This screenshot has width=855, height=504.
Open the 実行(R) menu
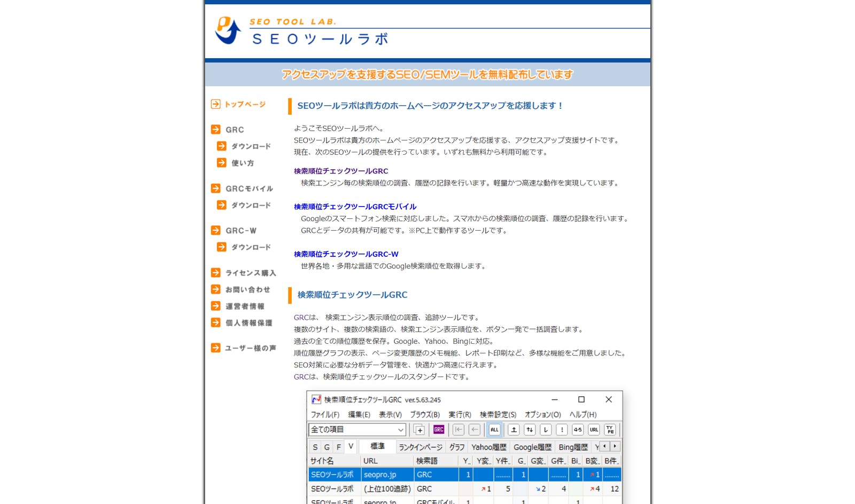(x=460, y=415)
